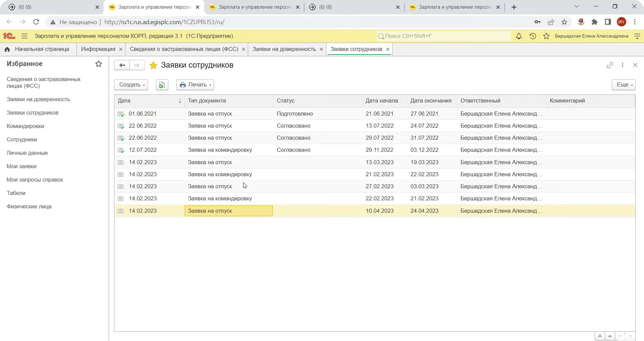Screen dimensions: 644x341
Task: Click the hamburger main menu icon
Action: tap(24, 36)
